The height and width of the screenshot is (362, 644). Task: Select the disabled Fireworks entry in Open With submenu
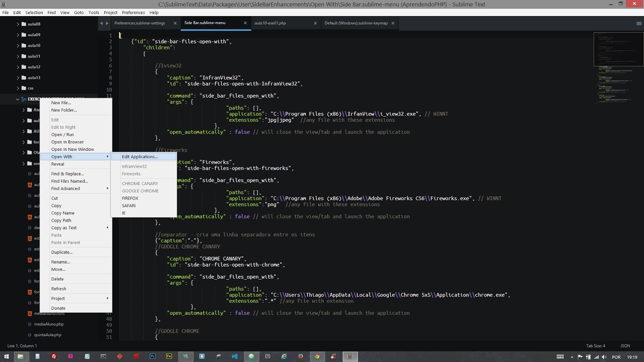[131, 174]
